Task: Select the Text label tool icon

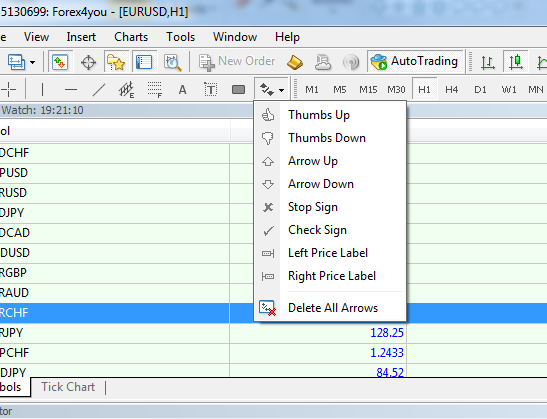Action: click(x=210, y=90)
